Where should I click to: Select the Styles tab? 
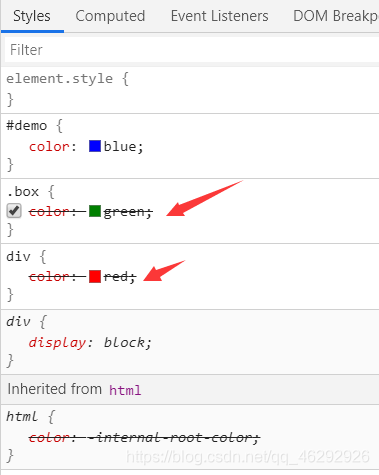click(x=32, y=16)
